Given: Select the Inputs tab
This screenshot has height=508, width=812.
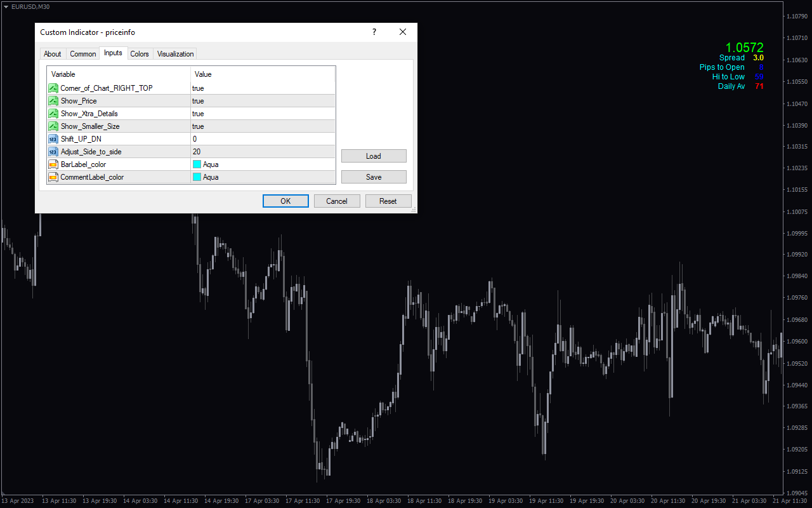Looking at the screenshot, I should click(x=113, y=53).
